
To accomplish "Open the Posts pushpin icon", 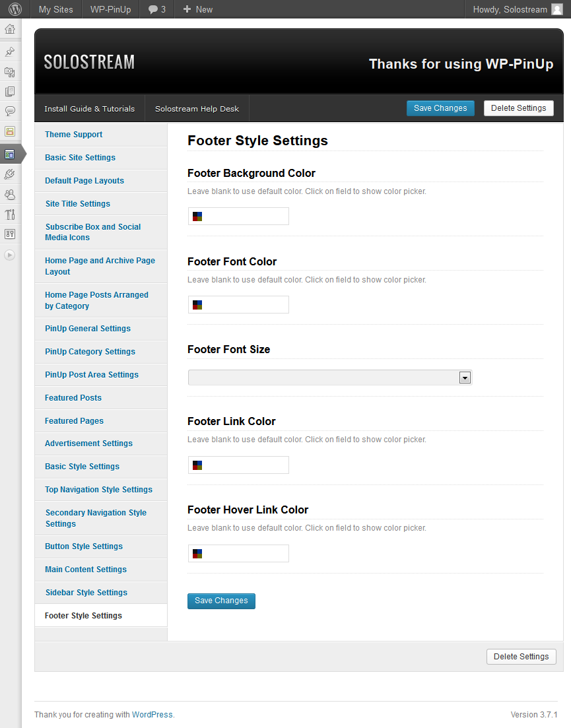I will click(x=10, y=51).
